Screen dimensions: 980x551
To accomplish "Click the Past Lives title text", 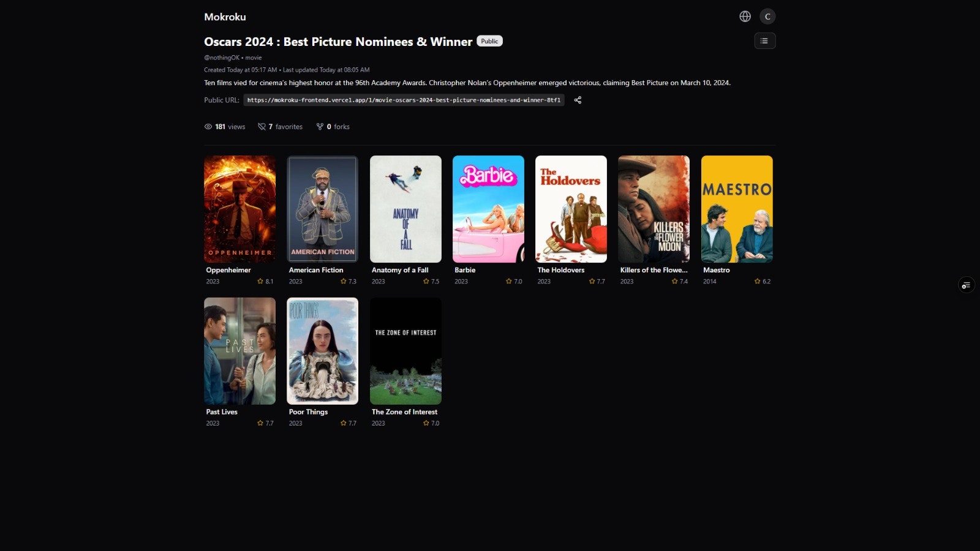I will 222,412.
